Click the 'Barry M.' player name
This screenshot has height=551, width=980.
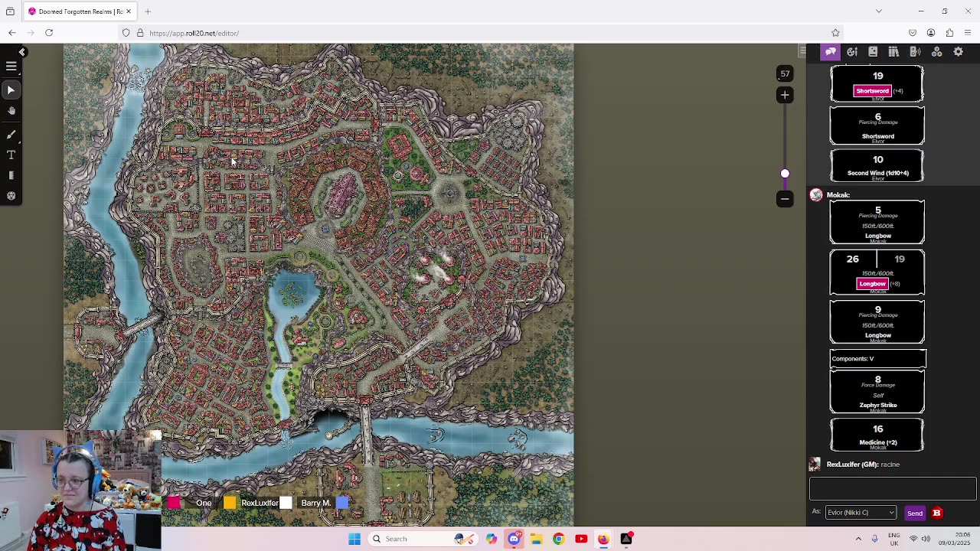pyautogui.click(x=315, y=503)
